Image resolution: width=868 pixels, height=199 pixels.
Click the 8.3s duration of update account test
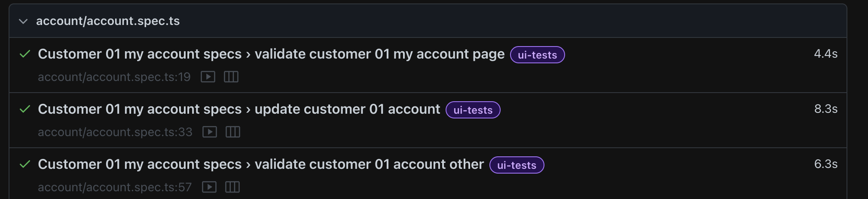tap(826, 109)
